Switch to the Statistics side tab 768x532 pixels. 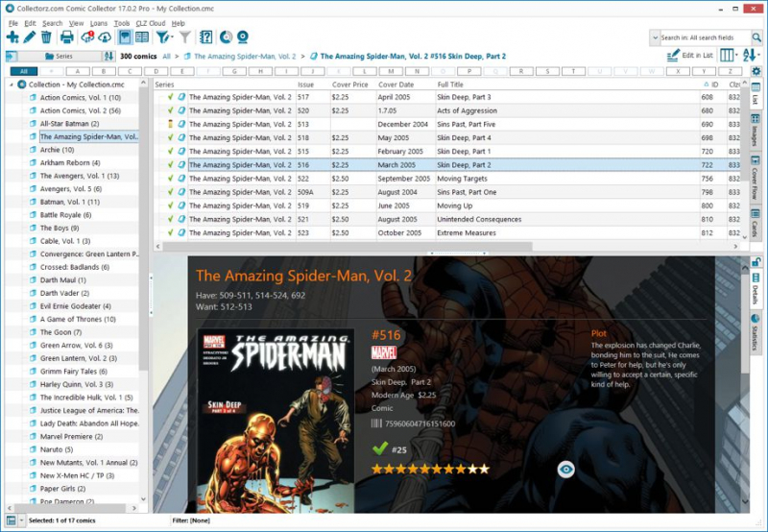[x=756, y=332]
